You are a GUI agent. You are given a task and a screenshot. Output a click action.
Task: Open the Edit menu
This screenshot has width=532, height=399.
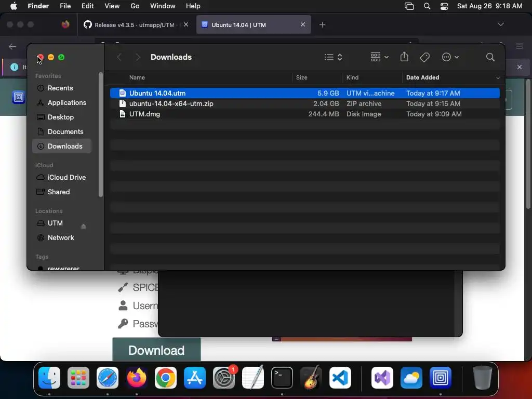[x=87, y=6]
